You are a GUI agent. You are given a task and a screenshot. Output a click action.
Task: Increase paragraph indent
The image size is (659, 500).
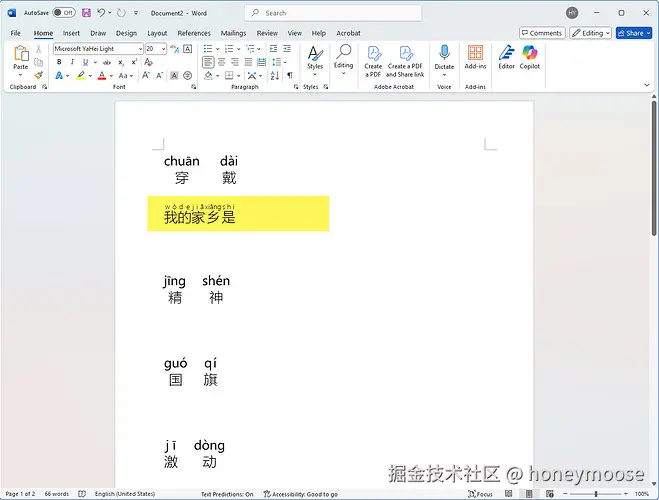(x=287, y=49)
